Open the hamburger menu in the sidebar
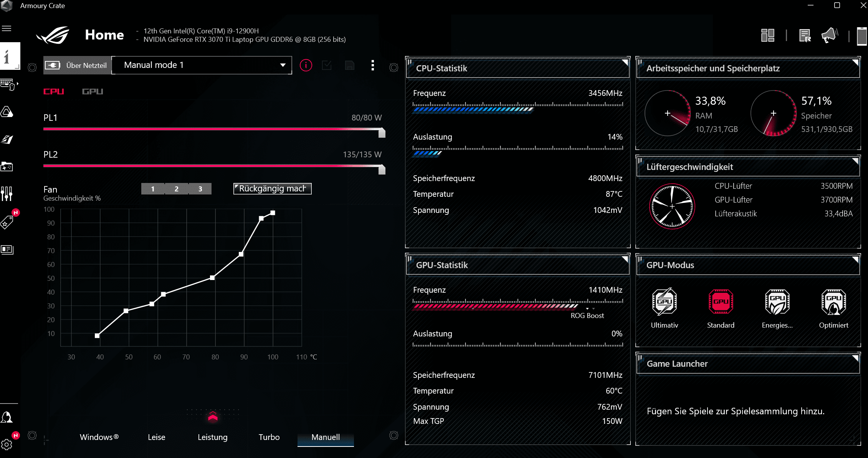The height and width of the screenshot is (458, 868). pos(7,28)
